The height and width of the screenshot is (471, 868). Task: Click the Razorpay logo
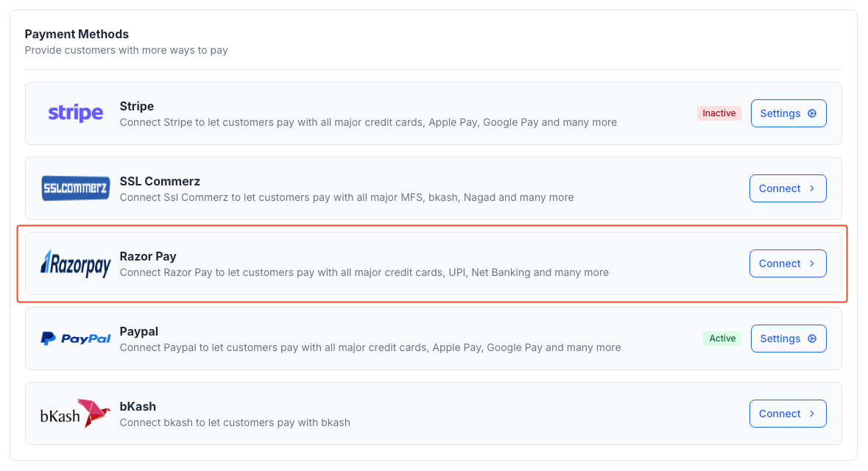click(75, 263)
